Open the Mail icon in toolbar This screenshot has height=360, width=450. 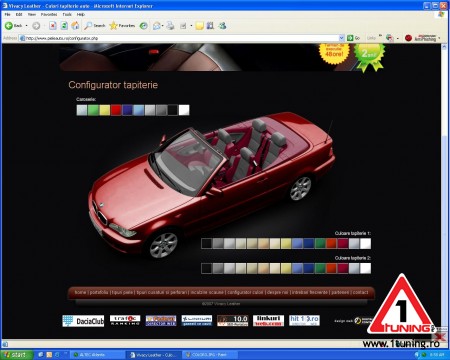[156, 26]
